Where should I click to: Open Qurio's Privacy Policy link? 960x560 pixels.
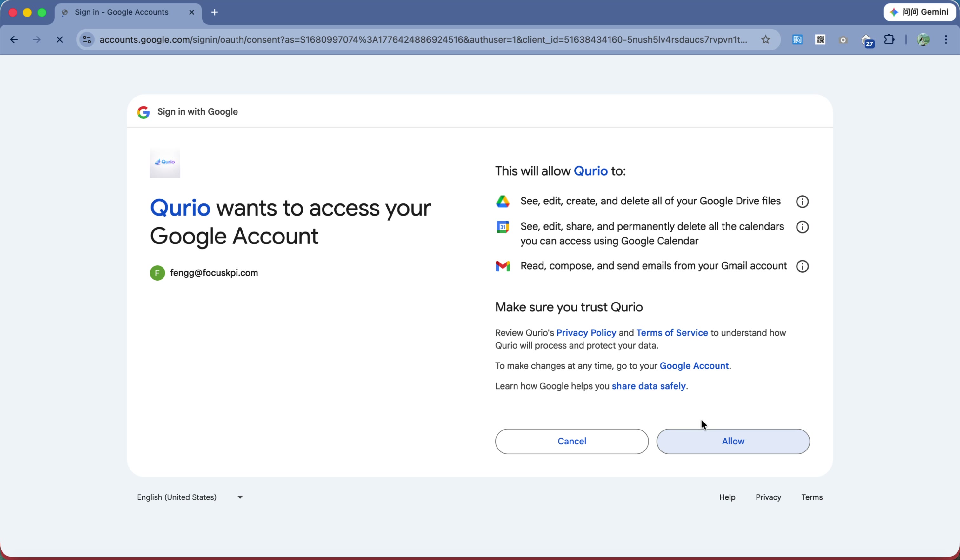[x=586, y=333]
